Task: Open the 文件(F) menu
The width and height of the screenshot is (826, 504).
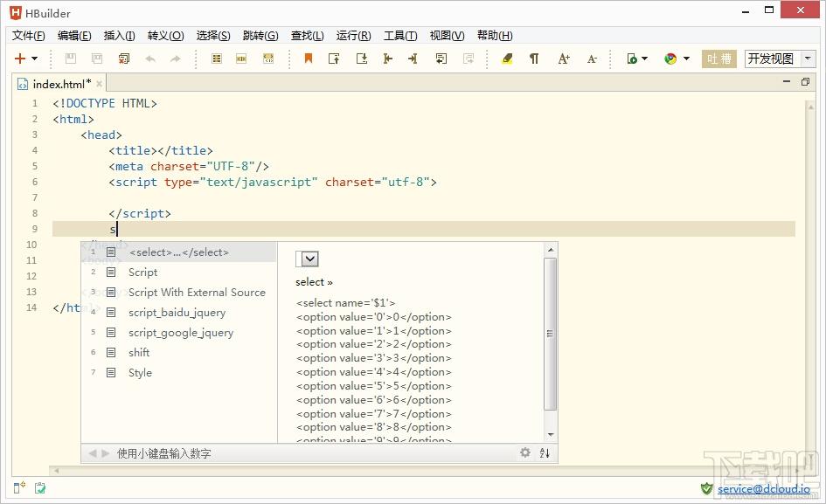Action: tap(29, 35)
